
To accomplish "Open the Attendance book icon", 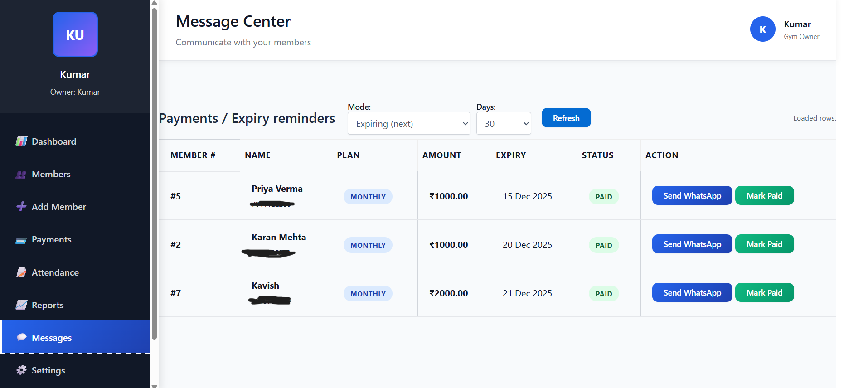I will (21, 272).
